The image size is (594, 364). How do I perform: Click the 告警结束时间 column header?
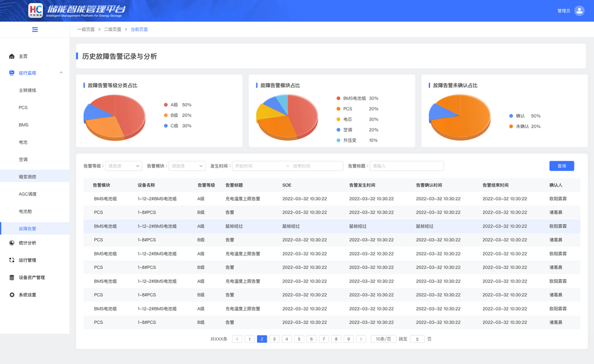pos(496,185)
